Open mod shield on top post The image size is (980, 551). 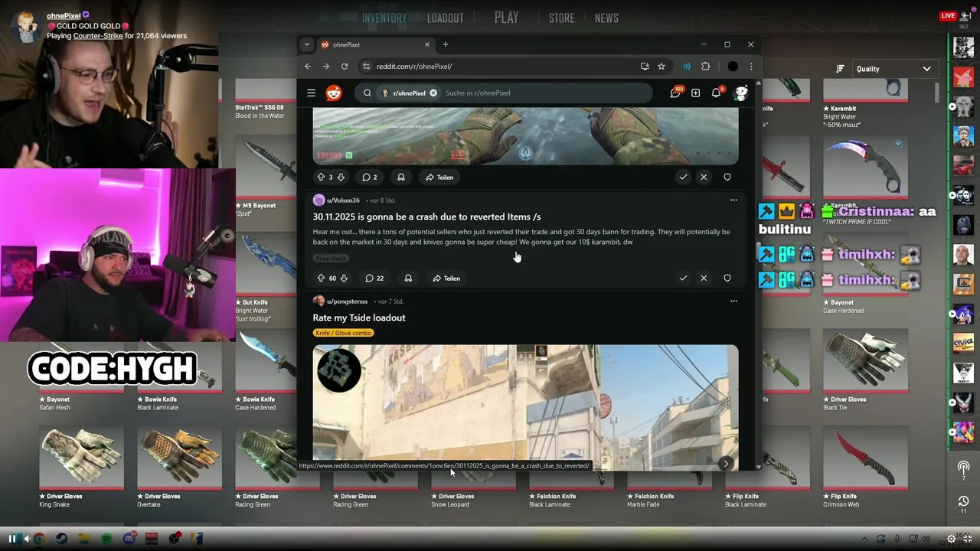pos(727,177)
